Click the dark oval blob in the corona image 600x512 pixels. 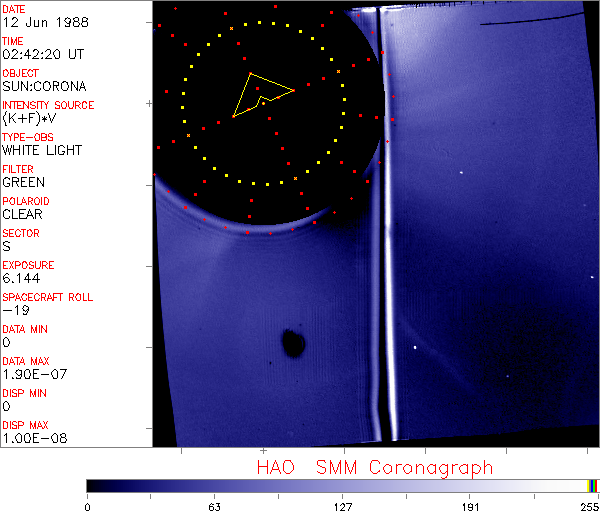pos(293,343)
